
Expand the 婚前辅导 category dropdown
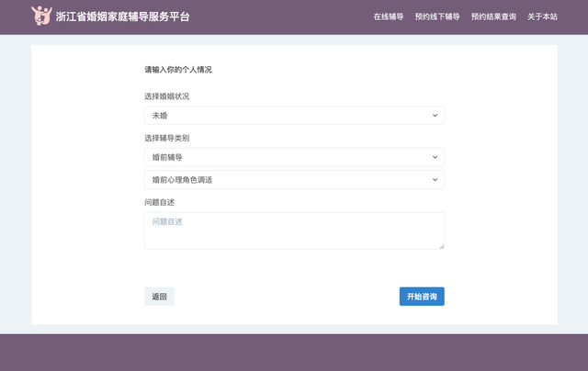(x=294, y=157)
